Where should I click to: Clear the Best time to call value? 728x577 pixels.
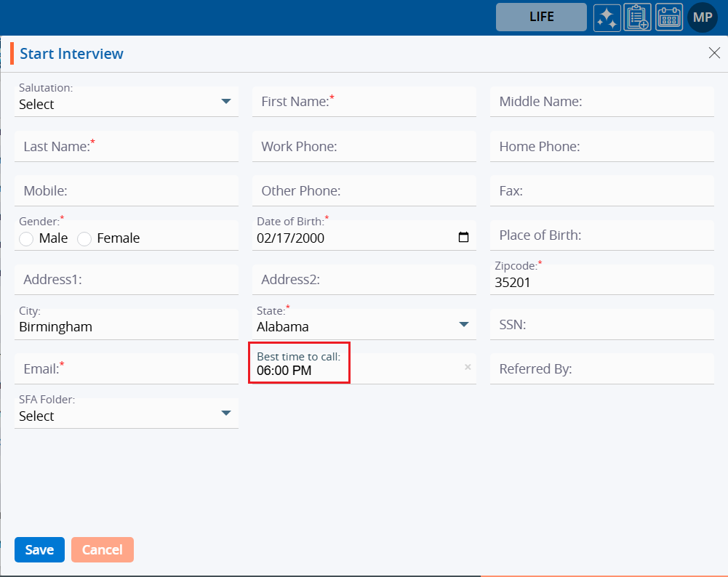[x=468, y=367]
